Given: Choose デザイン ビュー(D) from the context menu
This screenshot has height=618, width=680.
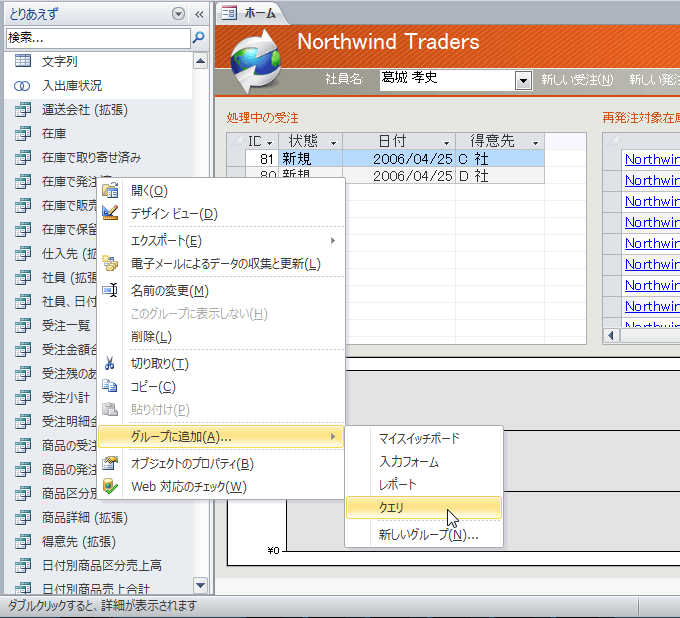Looking at the screenshot, I should 222,214.
